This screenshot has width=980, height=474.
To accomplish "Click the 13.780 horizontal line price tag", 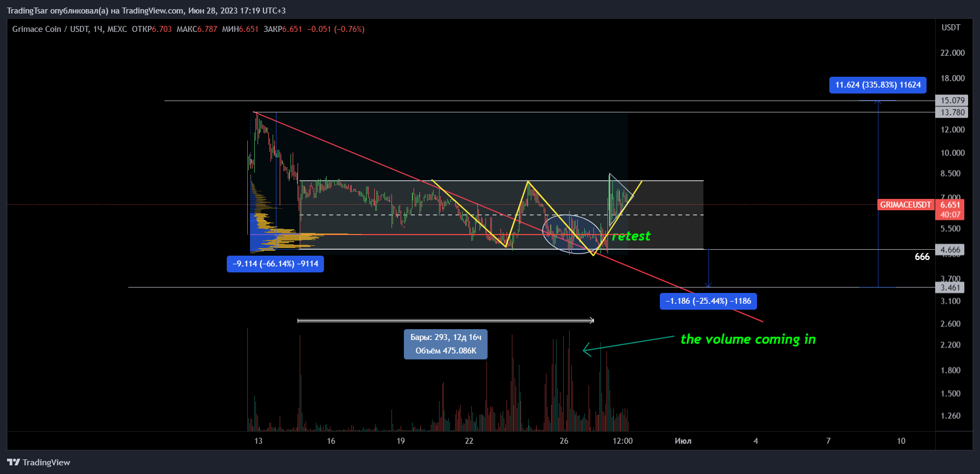I will (952, 112).
